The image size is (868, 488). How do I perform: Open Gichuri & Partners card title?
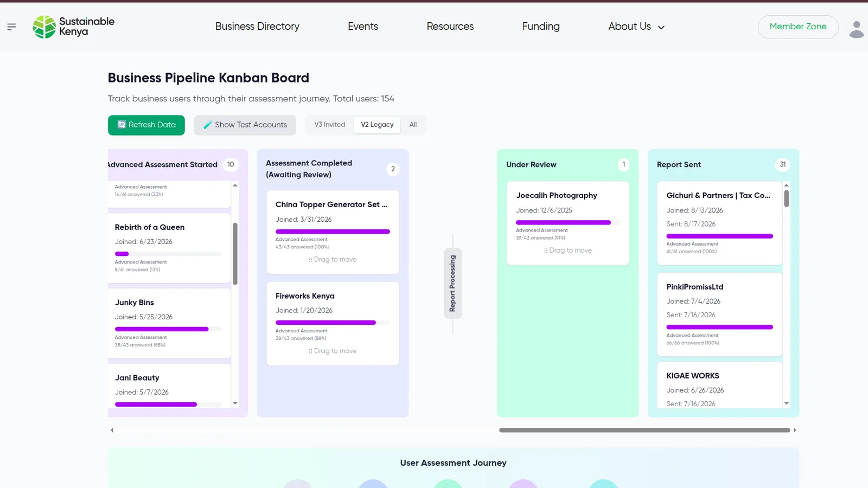718,195
